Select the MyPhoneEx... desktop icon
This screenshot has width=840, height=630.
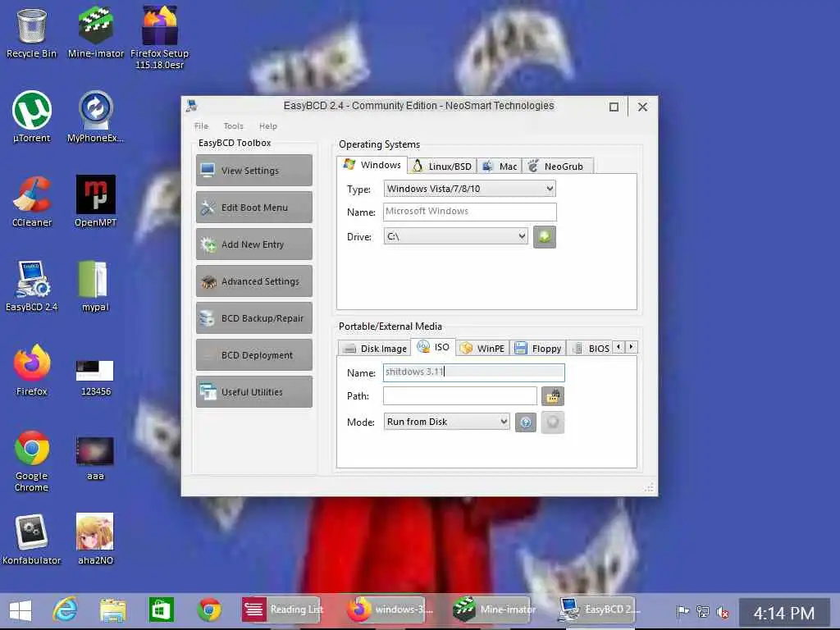pos(95,116)
